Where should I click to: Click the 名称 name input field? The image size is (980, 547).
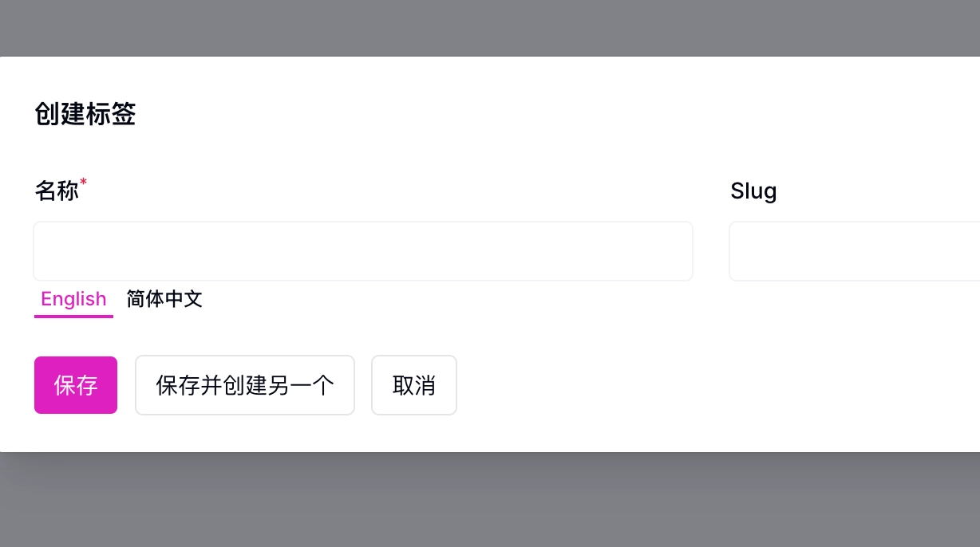[x=363, y=251]
